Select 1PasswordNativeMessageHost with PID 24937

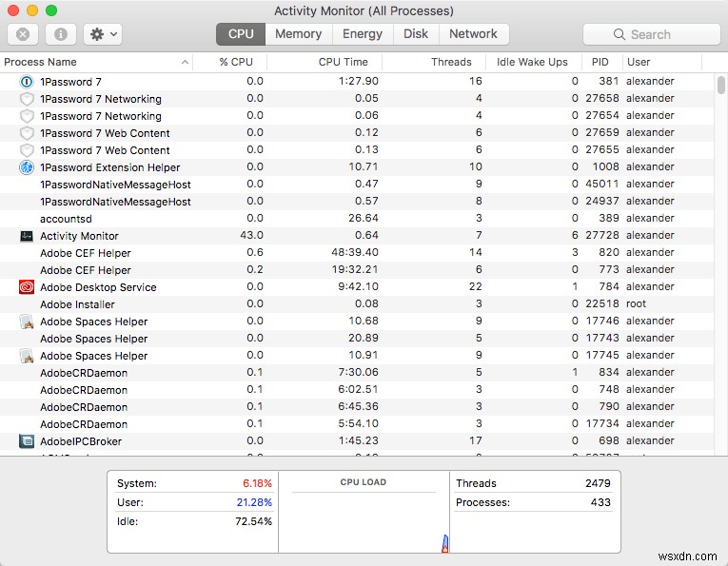[115, 202]
